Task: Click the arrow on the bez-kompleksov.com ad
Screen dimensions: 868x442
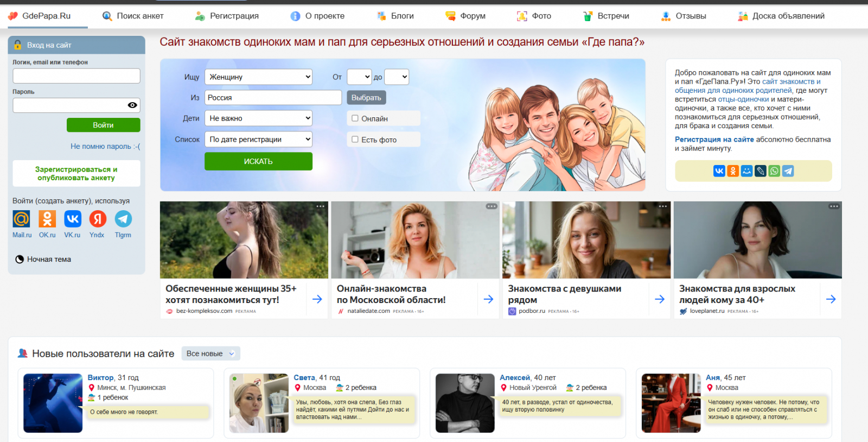Action: tap(317, 299)
